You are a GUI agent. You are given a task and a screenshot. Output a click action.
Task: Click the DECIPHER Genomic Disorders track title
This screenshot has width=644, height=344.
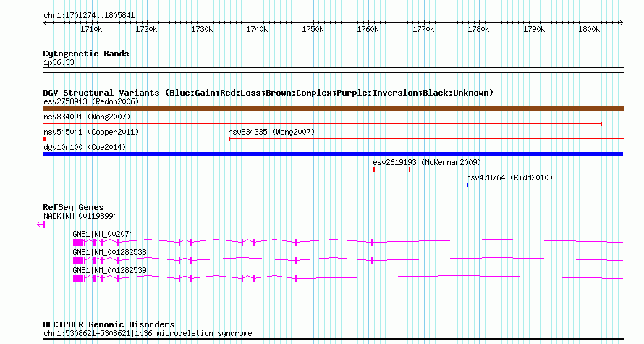coord(109,324)
